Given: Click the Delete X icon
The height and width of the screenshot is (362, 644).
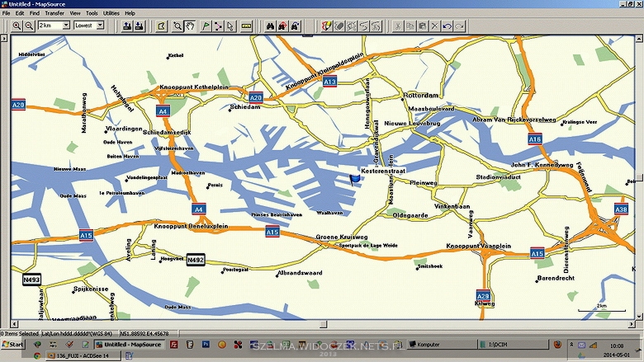Looking at the screenshot, I should point(434,26).
